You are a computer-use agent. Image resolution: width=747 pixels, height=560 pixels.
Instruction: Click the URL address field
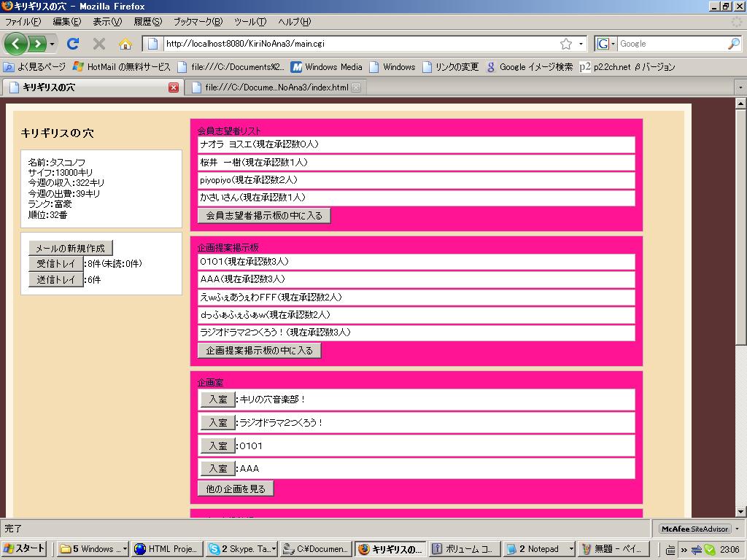pos(361,44)
